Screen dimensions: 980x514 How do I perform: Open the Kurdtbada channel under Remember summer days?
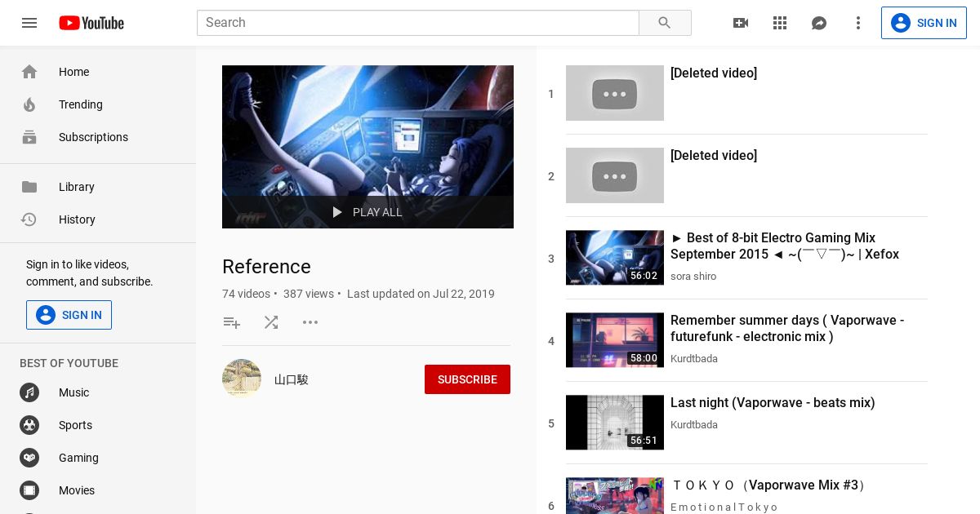click(694, 359)
